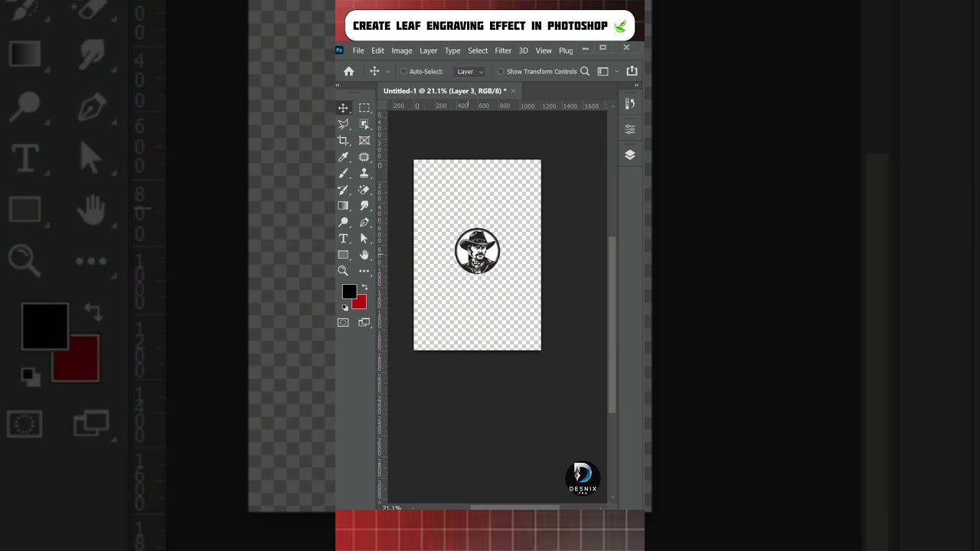
Task: Click the Home icon in options bar
Action: click(x=349, y=71)
